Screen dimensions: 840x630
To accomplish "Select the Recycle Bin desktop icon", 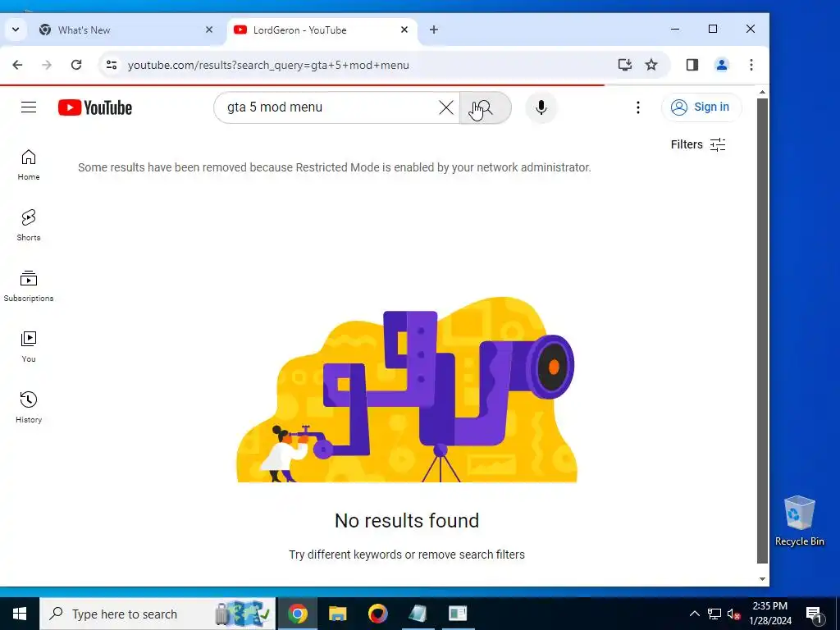I will coord(799,521).
